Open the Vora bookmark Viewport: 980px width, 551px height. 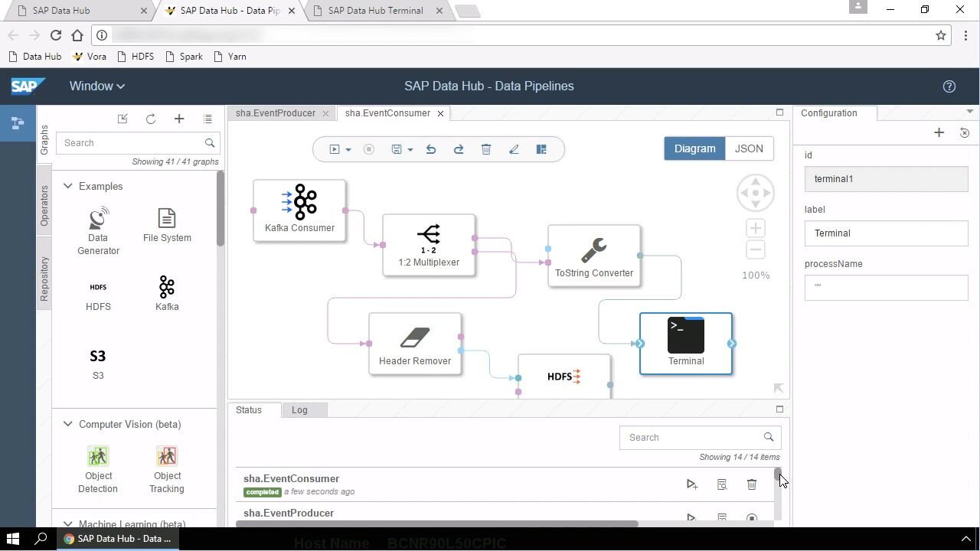pyautogui.click(x=89, y=57)
